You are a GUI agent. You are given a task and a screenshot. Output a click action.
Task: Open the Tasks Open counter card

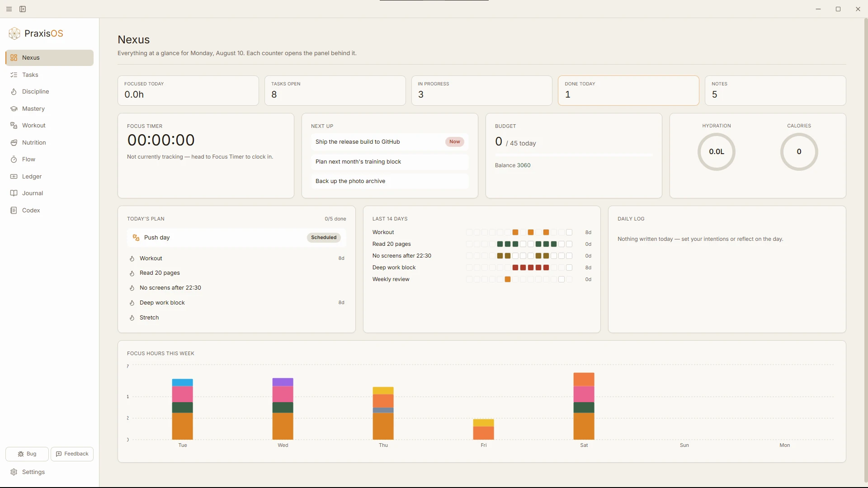click(x=335, y=91)
